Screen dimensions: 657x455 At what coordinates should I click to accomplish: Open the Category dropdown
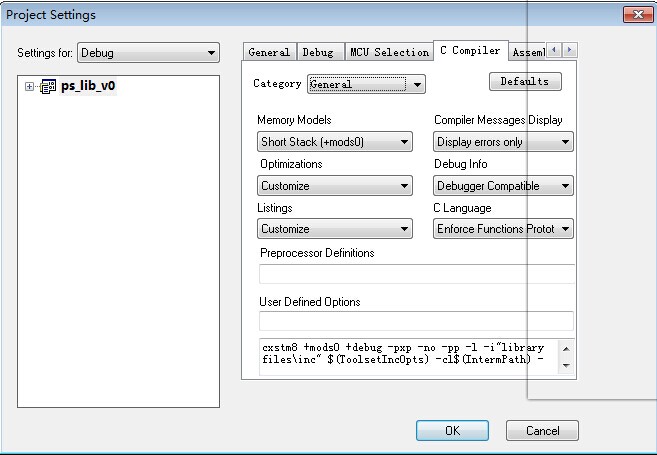click(366, 84)
